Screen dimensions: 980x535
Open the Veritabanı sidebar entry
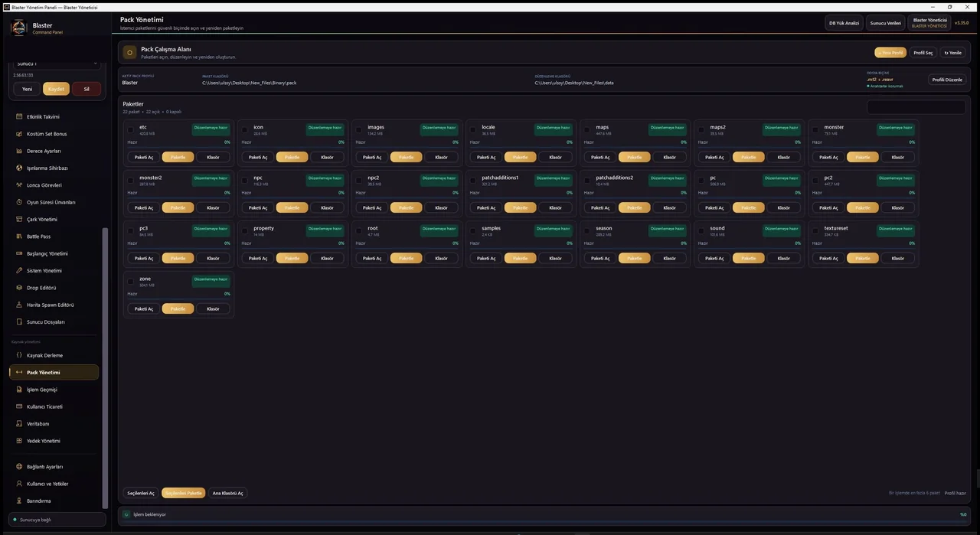pos(54,424)
